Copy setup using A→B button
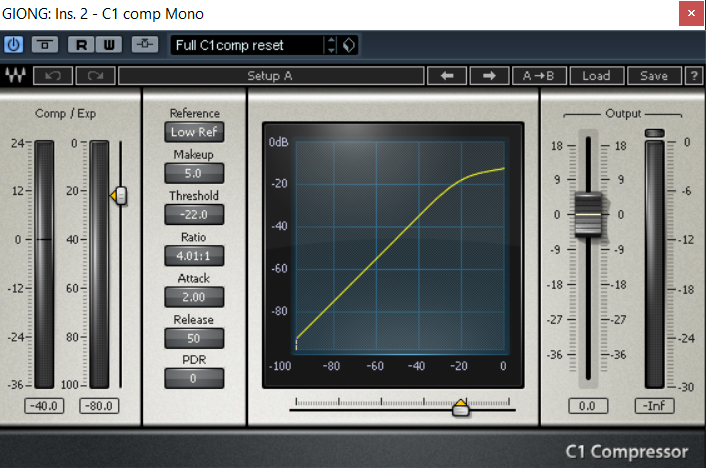This screenshot has height=468, width=706. coord(539,76)
